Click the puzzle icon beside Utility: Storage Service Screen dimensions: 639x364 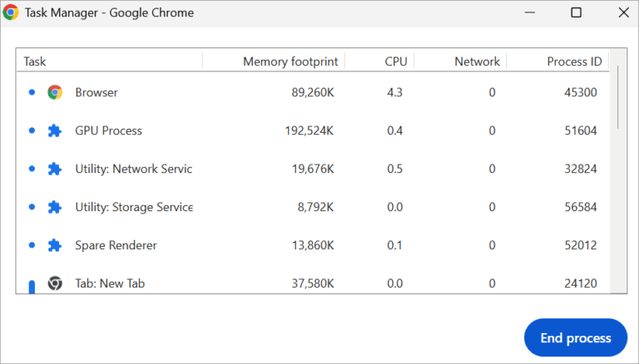(x=55, y=207)
